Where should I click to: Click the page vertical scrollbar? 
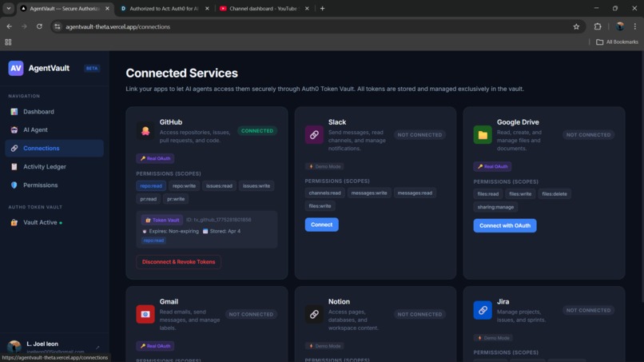(642, 177)
